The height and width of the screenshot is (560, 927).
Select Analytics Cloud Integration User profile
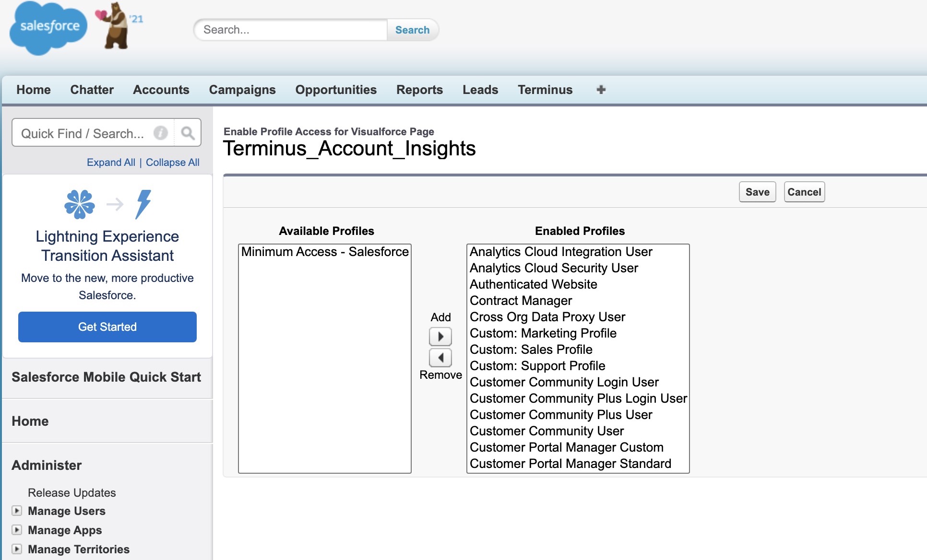tap(578, 252)
